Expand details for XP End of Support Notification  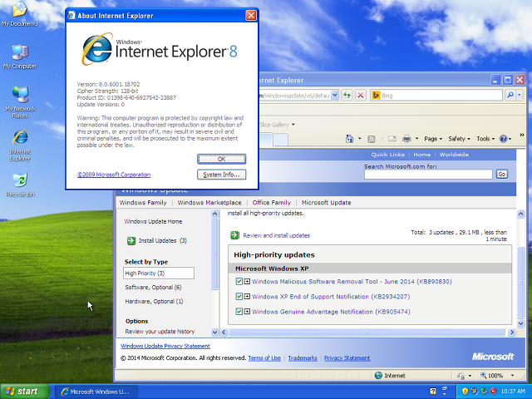pyautogui.click(x=247, y=296)
